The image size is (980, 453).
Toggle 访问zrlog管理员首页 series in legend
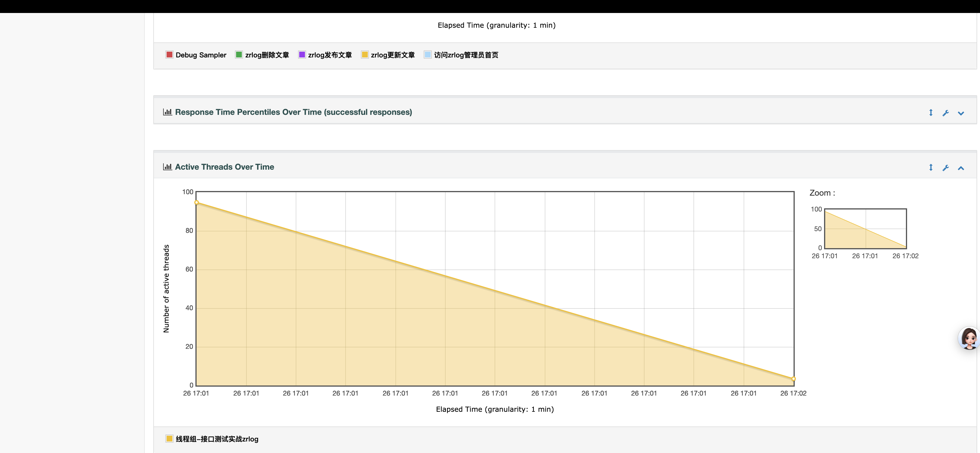pyautogui.click(x=466, y=55)
